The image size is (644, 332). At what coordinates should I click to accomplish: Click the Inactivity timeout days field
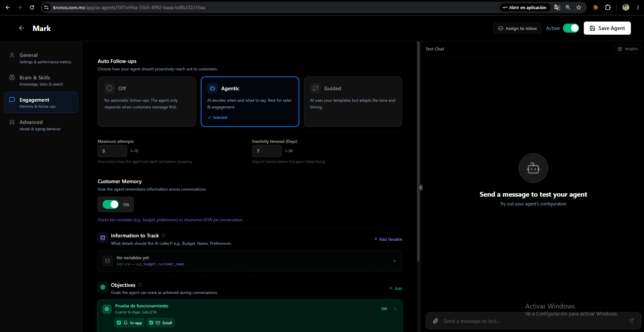click(267, 151)
